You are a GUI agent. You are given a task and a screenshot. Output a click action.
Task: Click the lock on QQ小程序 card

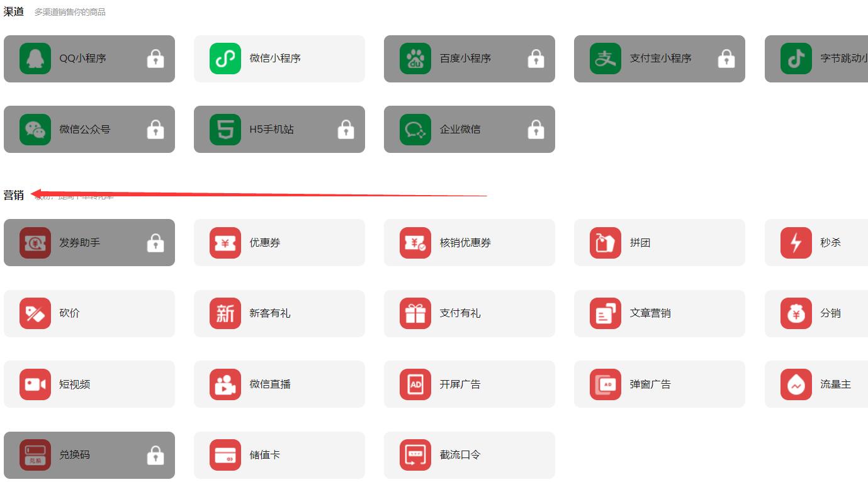[155, 59]
